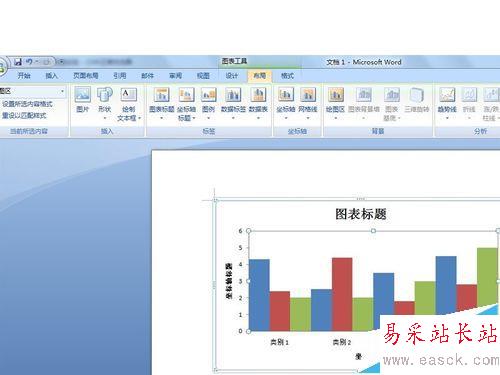Click the chart frame top-middle dotted handle
Image resolution: width=500 pixels, height=375 pixels.
pyautogui.click(x=361, y=199)
